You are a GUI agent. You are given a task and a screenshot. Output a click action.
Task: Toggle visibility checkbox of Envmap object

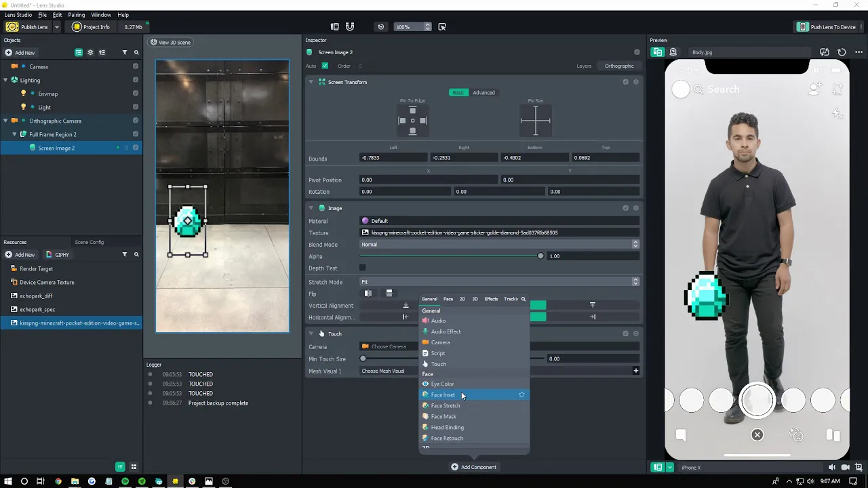click(136, 94)
